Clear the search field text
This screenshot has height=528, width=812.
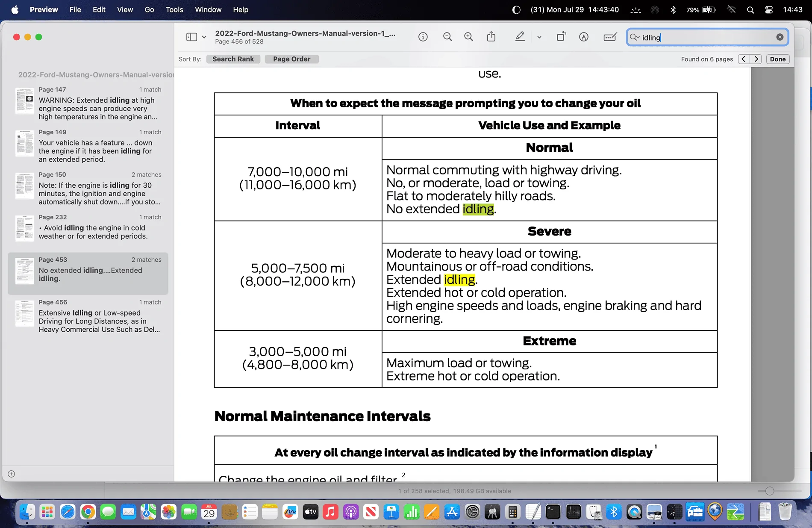(x=780, y=37)
